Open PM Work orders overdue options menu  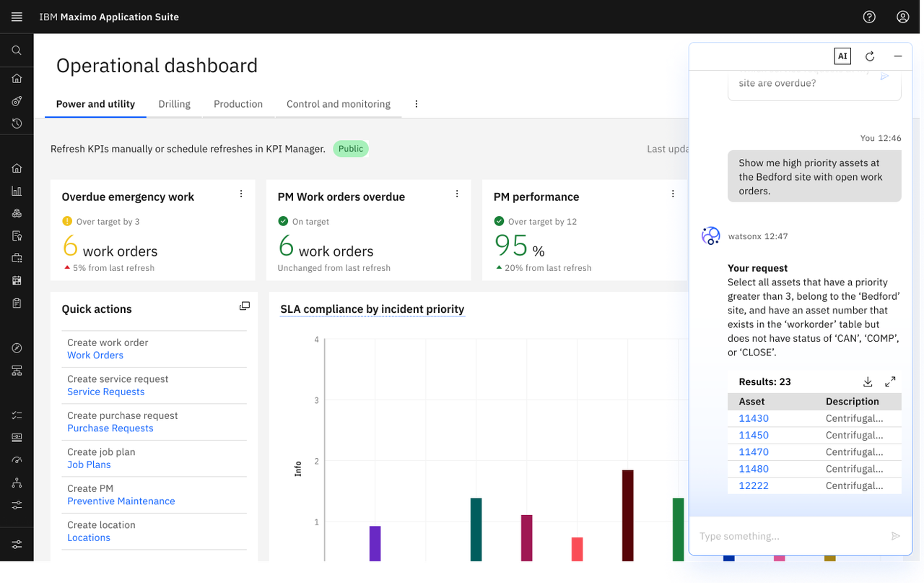(x=457, y=194)
